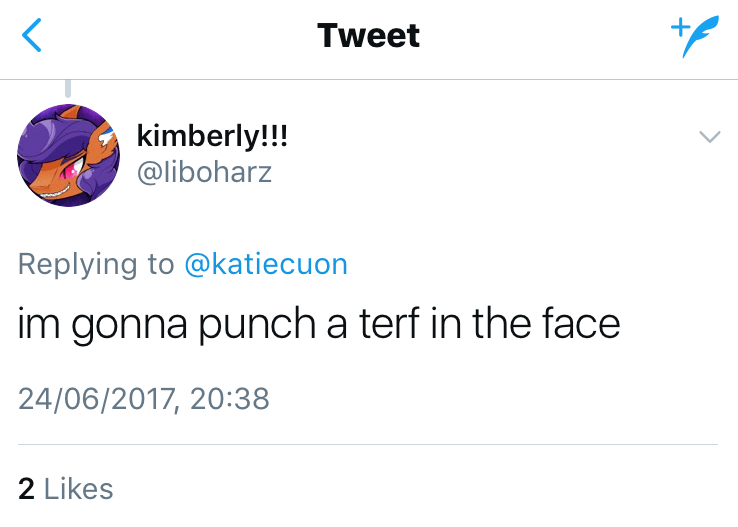
Task: Open the @katiecuon mention link
Action: pyautogui.click(x=266, y=264)
